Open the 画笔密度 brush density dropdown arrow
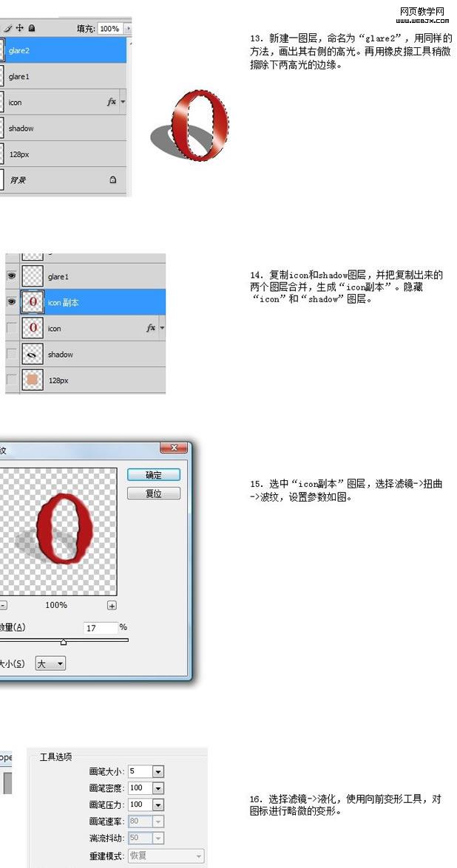The height and width of the screenshot is (868, 457). (x=158, y=787)
